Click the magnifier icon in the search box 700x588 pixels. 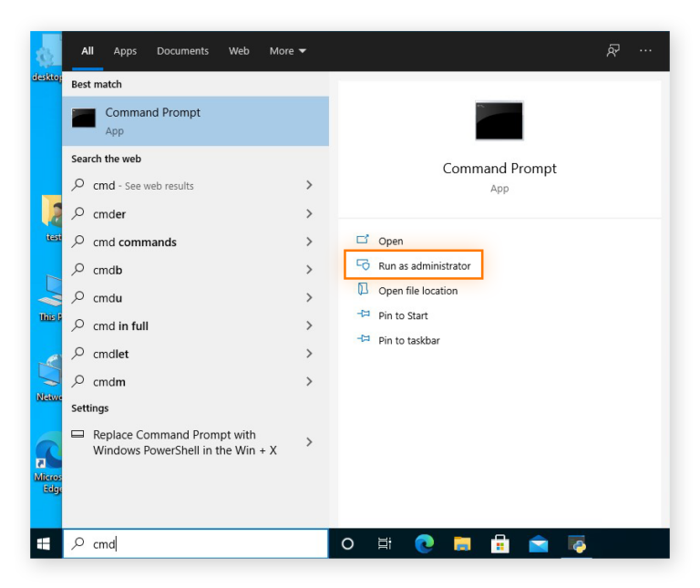pos(78,543)
